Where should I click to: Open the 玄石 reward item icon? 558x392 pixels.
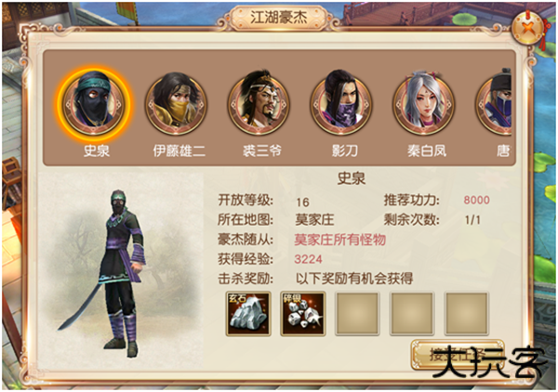(x=248, y=314)
